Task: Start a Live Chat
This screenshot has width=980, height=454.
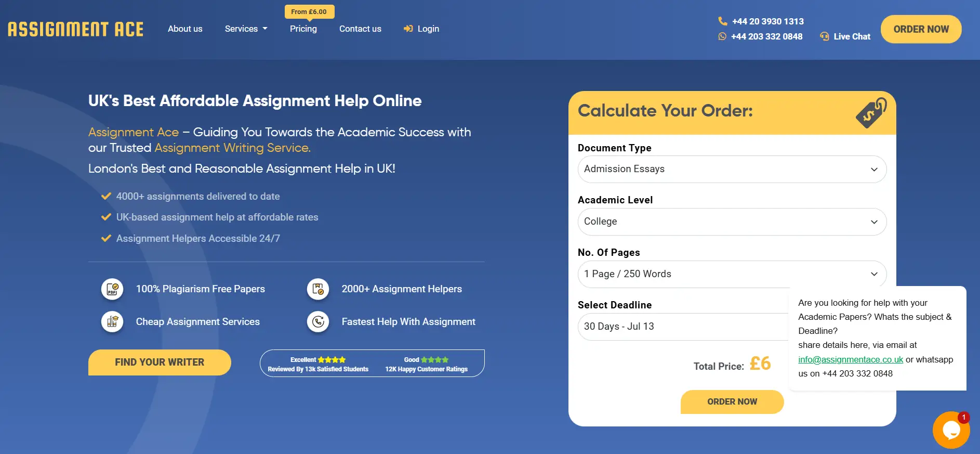Action: (852, 36)
